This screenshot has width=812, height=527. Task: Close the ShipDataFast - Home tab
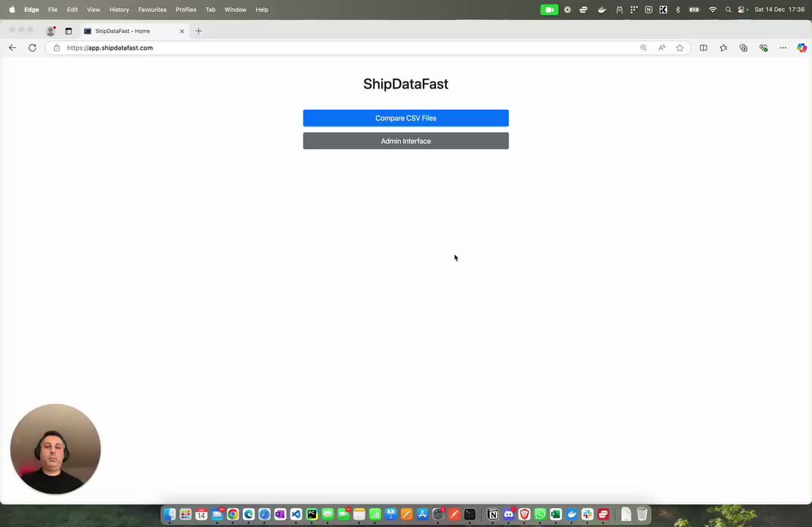pyautogui.click(x=181, y=31)
